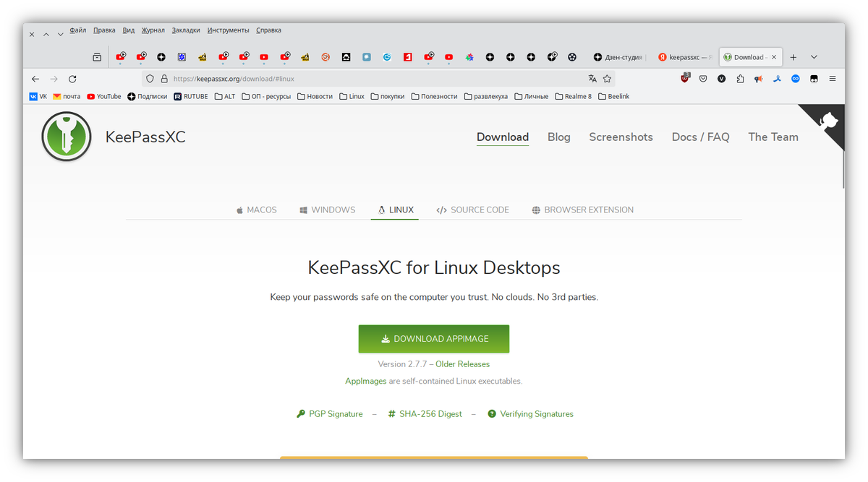Click the Pocket save icon
Viewport: 868px width, 482px height.
pos(703,79)
